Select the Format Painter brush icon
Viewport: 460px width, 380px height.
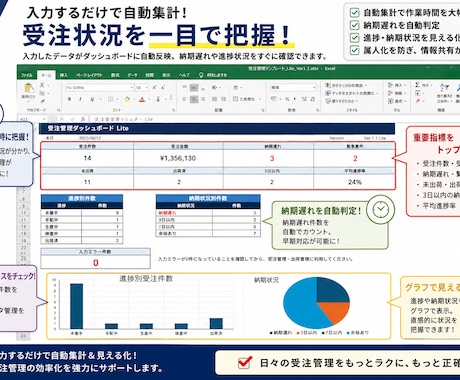[42, 101]
